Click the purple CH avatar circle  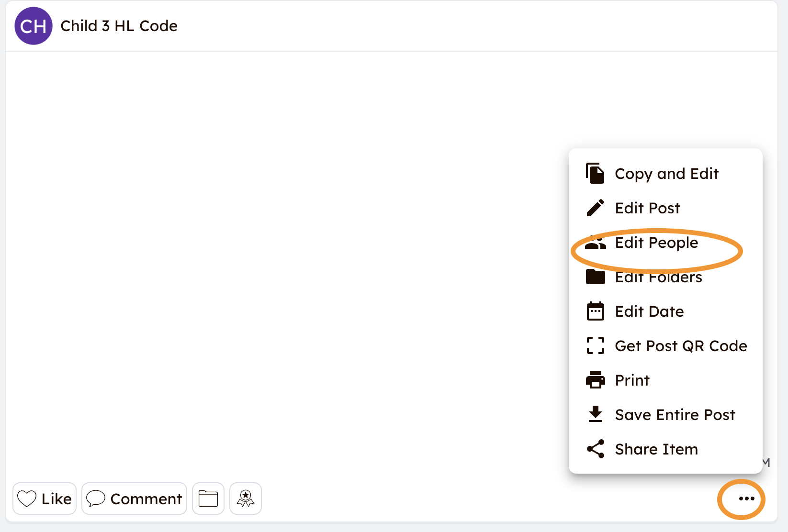pyautogui.click(x=34, y=26)
